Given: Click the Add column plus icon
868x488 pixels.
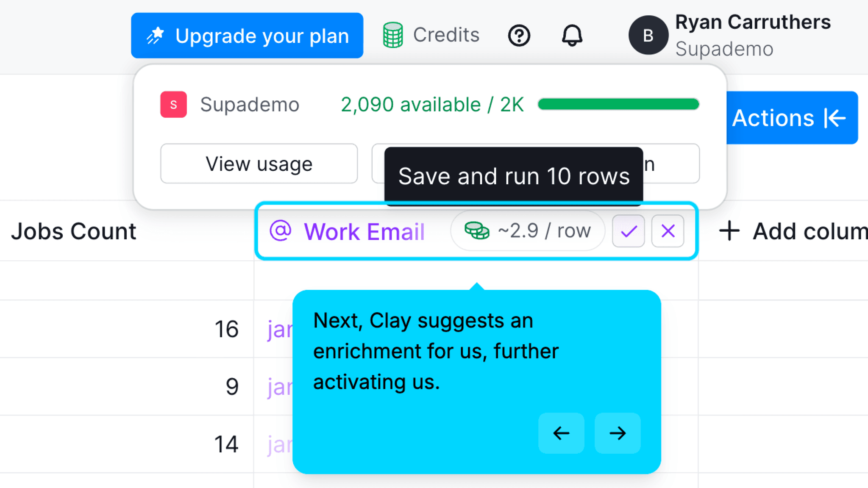Looking at the screenshot, I should coord(729,231).
